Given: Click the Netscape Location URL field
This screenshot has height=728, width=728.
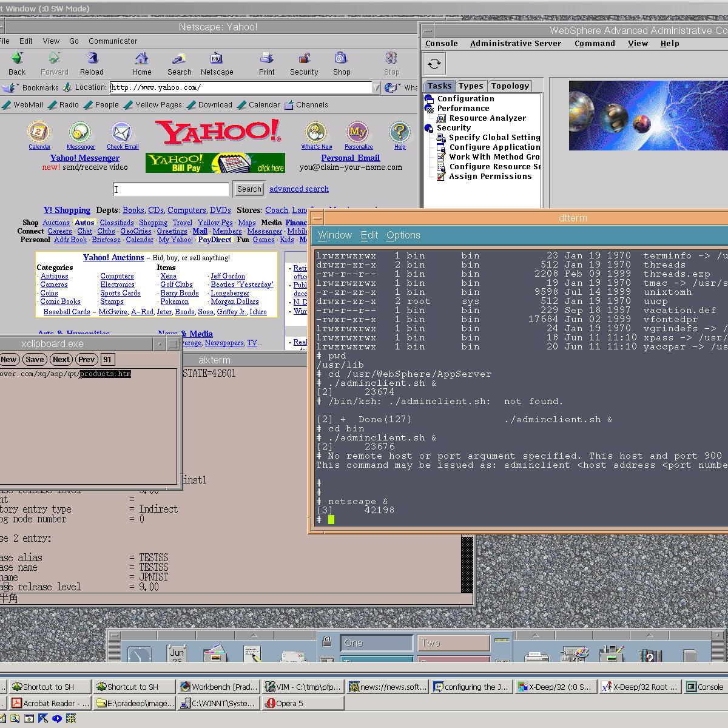Looking at the screenshot, I should [x=241, y=88].
